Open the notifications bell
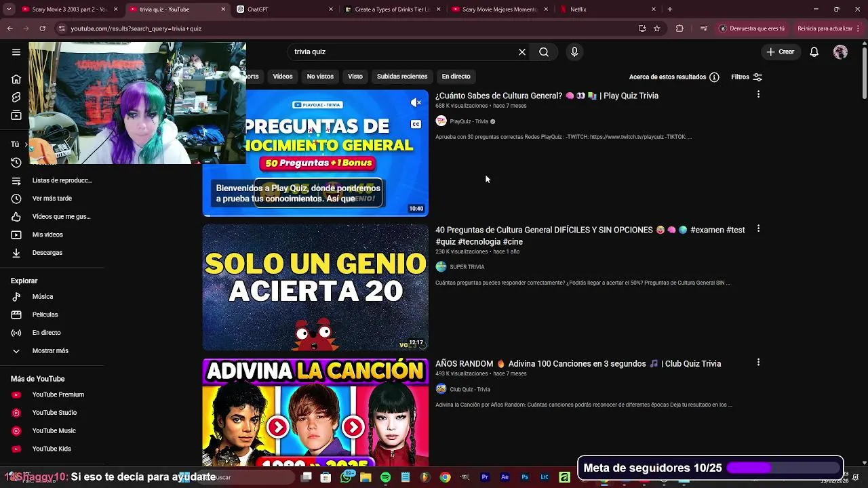Viewport: 868px width, 488px height. [x=814, y=52]
